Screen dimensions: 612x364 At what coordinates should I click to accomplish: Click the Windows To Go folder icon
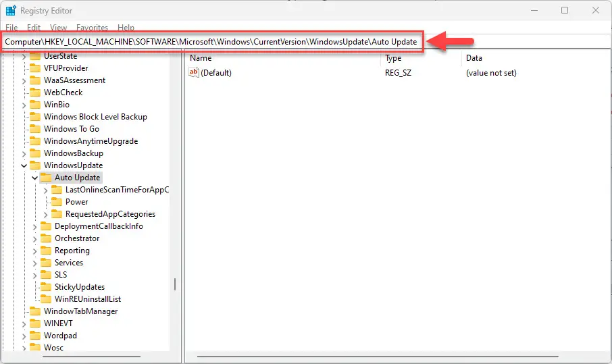[x=35, y=129]
